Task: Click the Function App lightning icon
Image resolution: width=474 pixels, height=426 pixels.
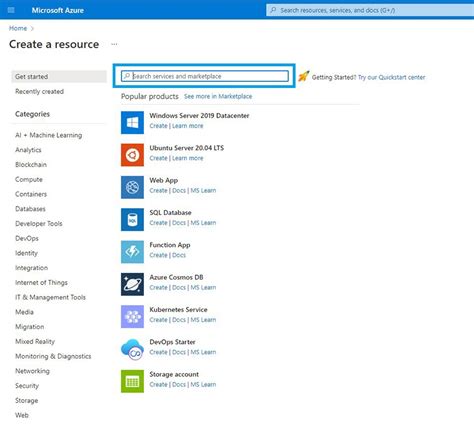Action: point(132,252)
